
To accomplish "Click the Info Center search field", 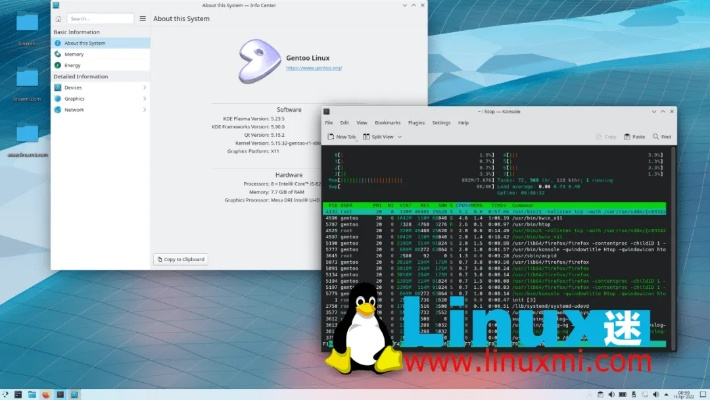I will tap(98, 18).
